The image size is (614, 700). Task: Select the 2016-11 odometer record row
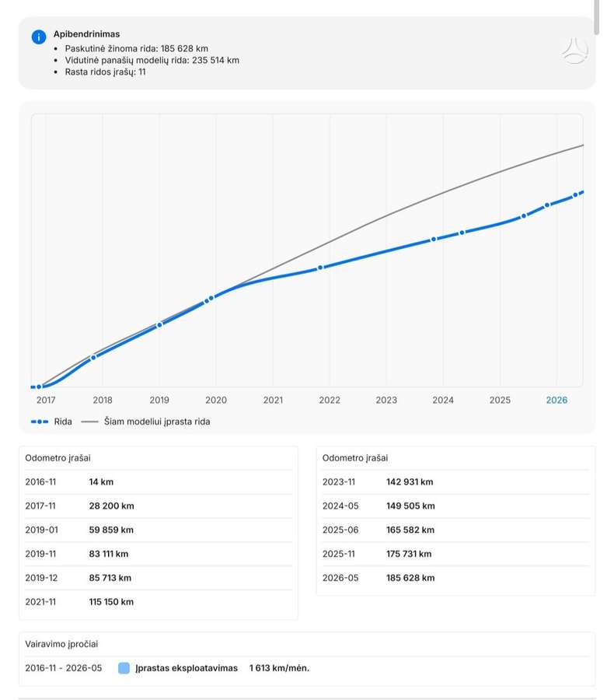tap(159, 481)
